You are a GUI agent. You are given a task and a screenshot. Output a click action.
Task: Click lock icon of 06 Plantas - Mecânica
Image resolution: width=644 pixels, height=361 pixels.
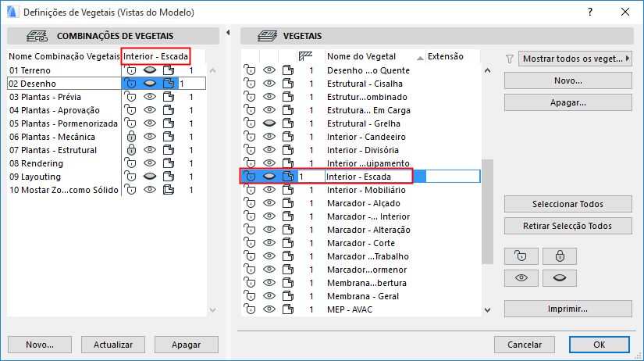132,137
